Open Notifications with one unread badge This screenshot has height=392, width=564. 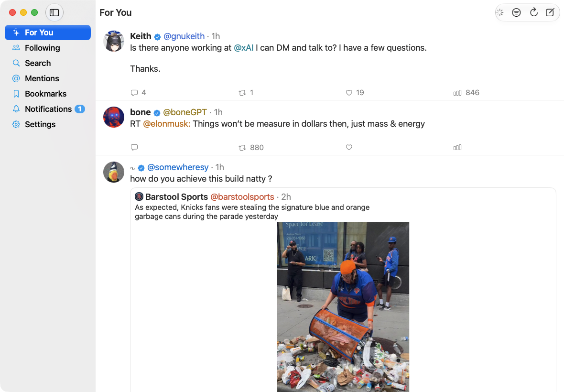(x=48, y=109)
